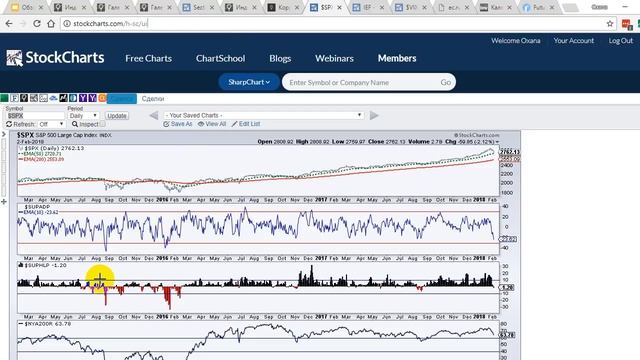Open Your Account link
Image resolution: width=640 pixels, height=360 pixels.
[573, 40]
